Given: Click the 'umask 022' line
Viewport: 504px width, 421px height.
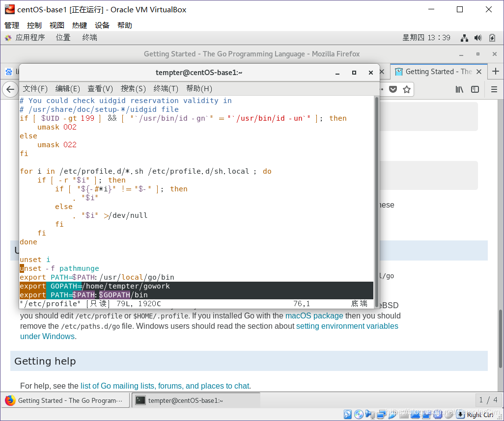Looking at the screenshot, I should (57, 145).
